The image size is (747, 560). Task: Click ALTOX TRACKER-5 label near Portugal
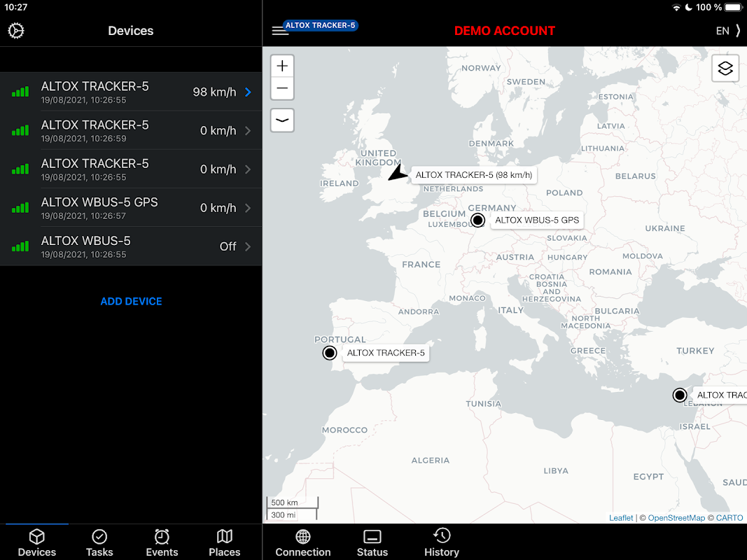tap(386, 353)
